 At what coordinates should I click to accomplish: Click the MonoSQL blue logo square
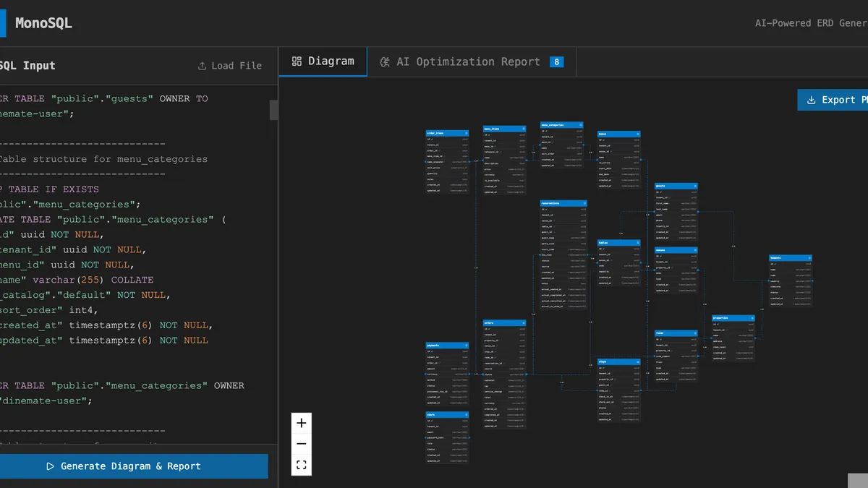tap(2, 22)
